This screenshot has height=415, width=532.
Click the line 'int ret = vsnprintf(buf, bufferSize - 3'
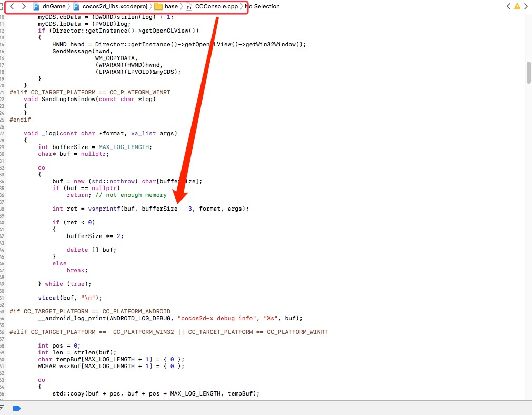tap(150, 209)
